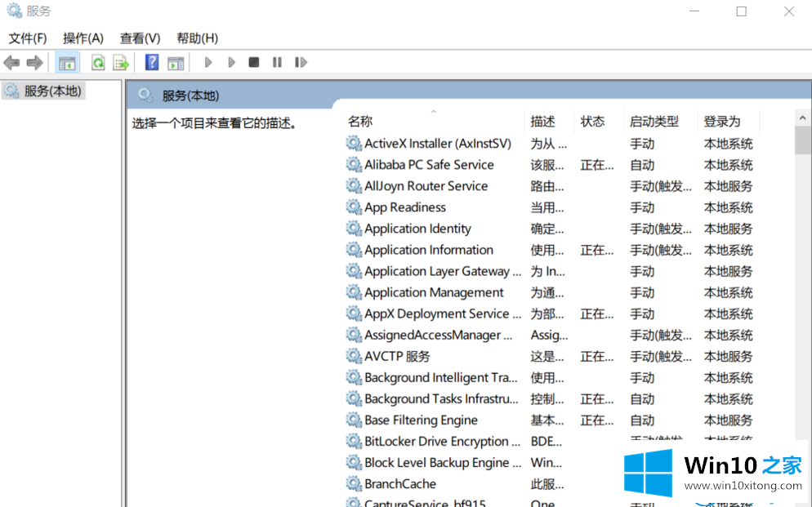Click the second play arrow toolbar icon
This screenshot has height=507, width=812.
(x=231, y=63)
